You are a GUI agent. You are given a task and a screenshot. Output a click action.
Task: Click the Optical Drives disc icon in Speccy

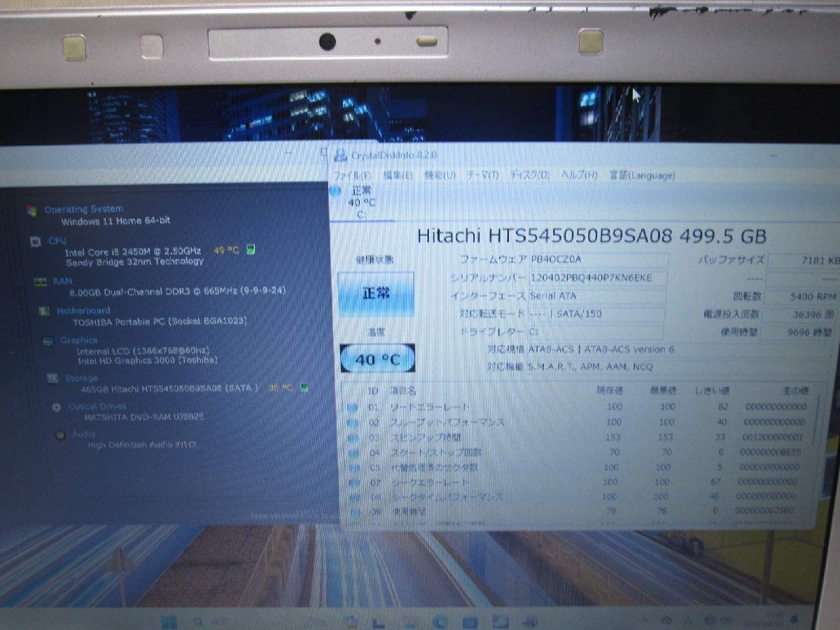57,407
